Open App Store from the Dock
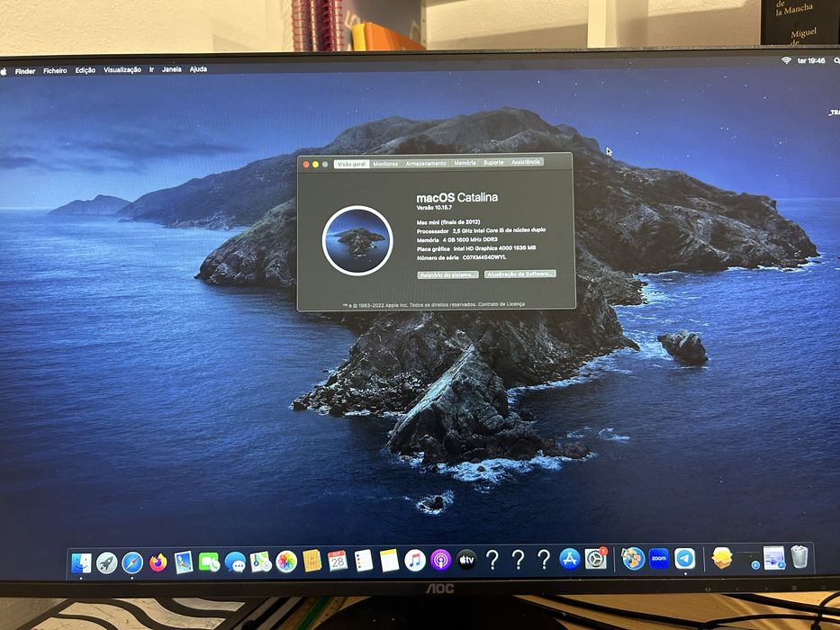840x630 pixels. 570,559
